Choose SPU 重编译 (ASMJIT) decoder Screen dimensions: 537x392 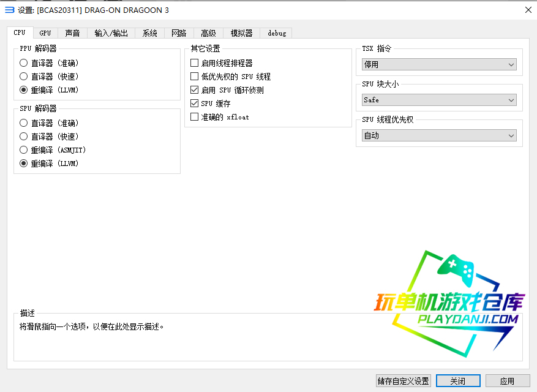(x=24, y=150)
